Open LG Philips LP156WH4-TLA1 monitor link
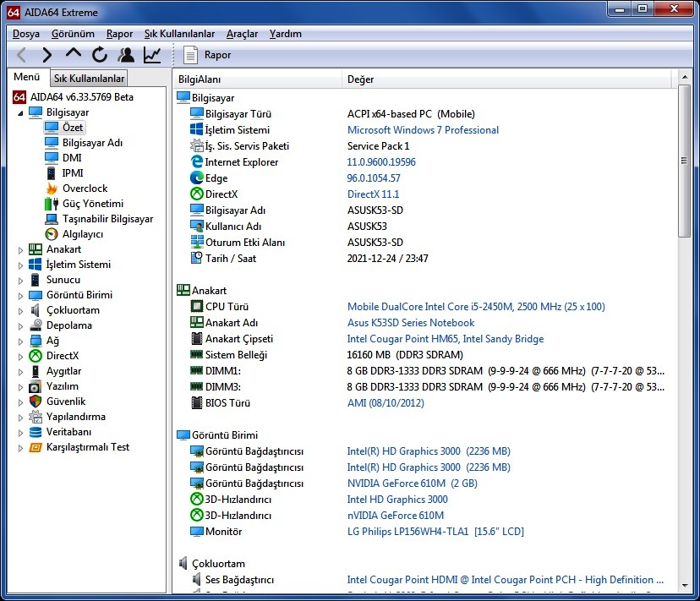700x601 pixels. (435, 532)
